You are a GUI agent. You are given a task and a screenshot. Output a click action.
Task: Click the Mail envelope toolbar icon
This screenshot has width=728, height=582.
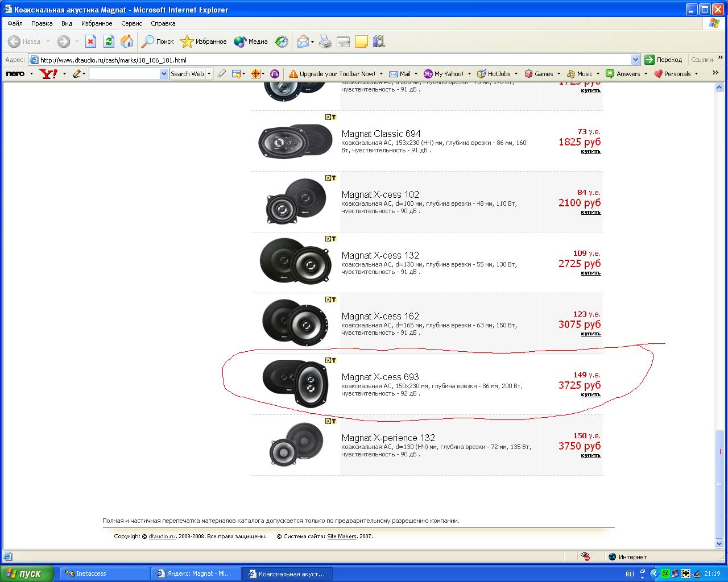[303, 41]
